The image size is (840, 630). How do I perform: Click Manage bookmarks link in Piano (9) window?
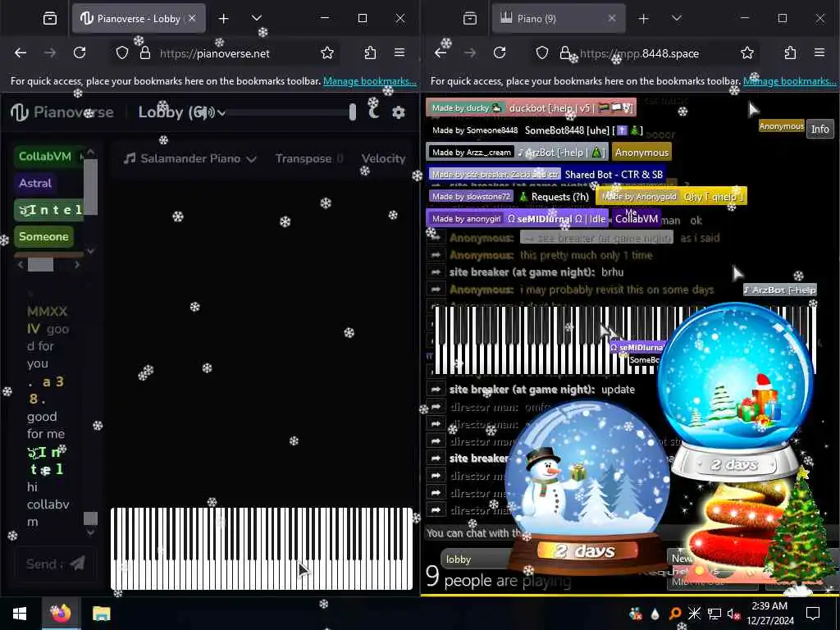click(790, 81)
